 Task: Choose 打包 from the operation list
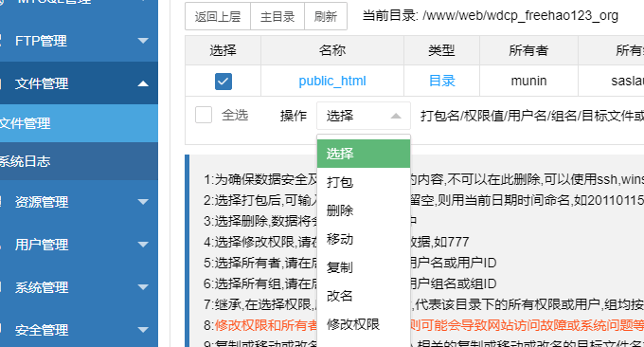pyautogui.click(x=364, y=182)
